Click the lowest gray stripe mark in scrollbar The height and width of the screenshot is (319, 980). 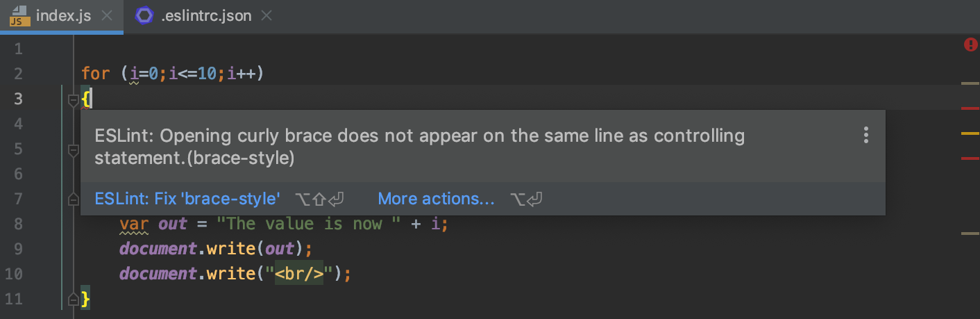(970, 234)
